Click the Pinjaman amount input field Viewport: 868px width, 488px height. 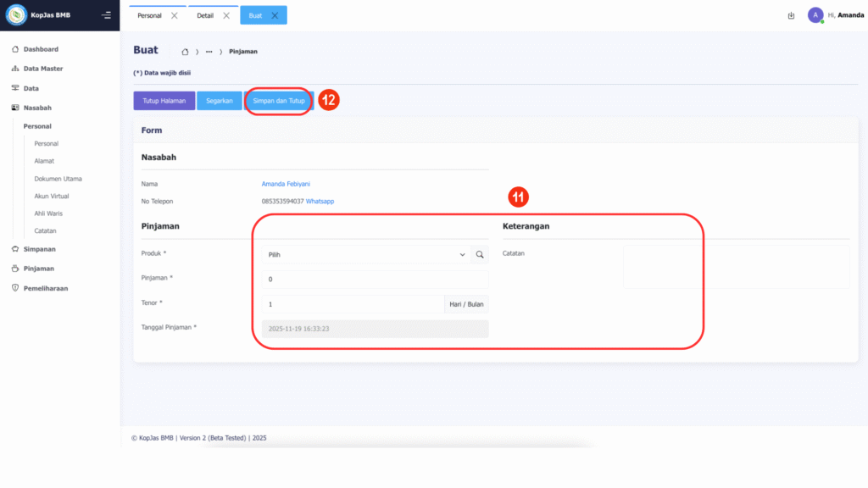click(375, 279)
